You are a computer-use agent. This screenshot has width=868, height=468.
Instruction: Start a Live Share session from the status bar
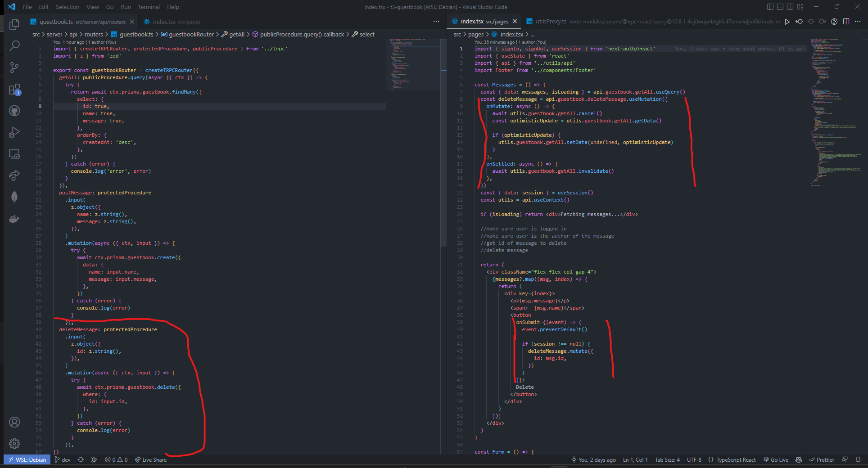(151, 460)
